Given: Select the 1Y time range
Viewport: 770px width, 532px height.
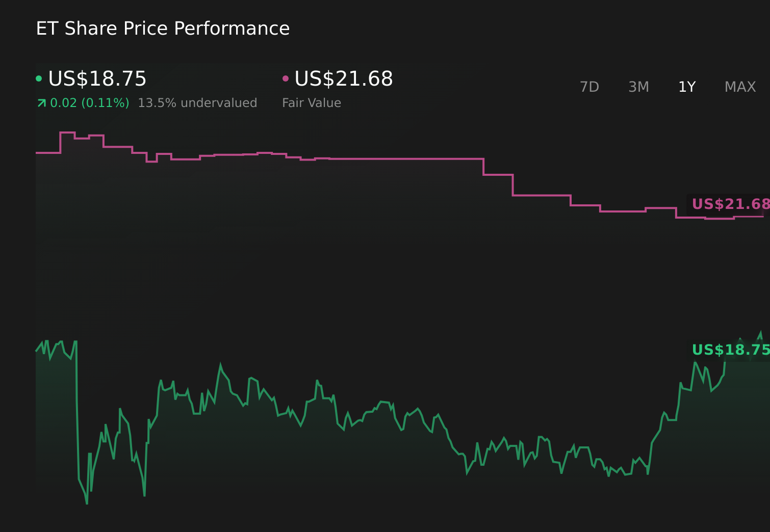Looking at the screenshot, I should 686,87.
